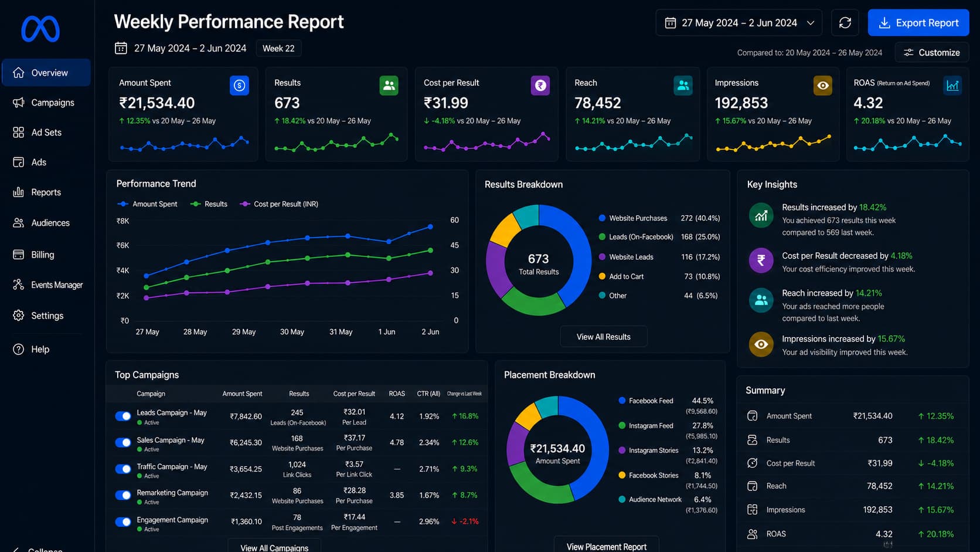Toggle off Traffic Campaign - May
Screen dimensions: 980x552
123,469
